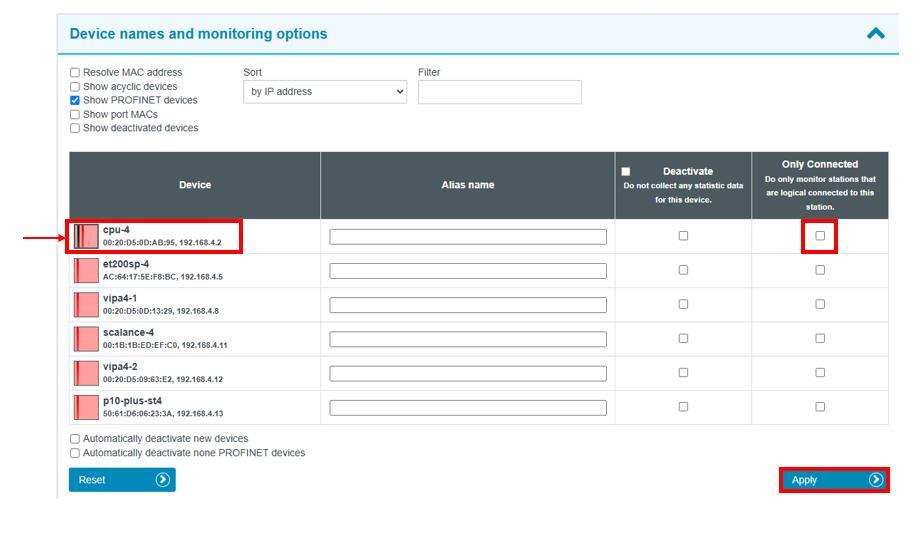Open the Sort by IP address dropdown
The height and width of the screenshot is (552, 924).
(x=325, y=92)
